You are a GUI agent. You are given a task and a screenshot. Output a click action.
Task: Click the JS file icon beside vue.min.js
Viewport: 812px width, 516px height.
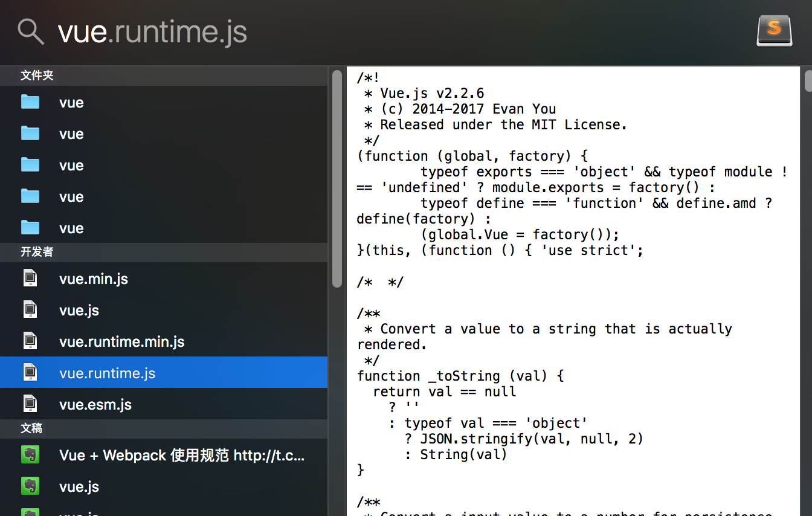click(30, 278)
